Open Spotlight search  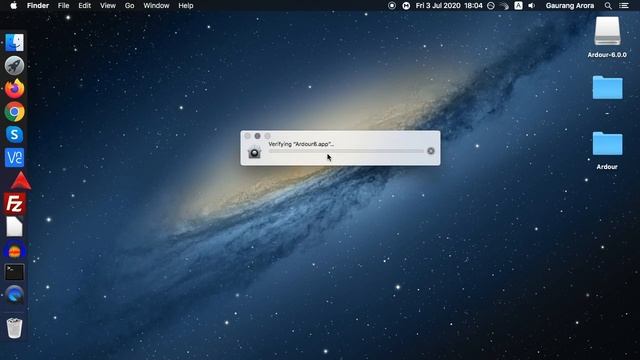[x=608, y=6]
